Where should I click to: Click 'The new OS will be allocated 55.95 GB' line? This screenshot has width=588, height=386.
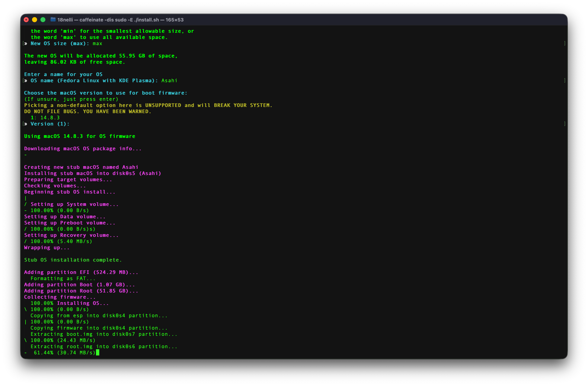pos(101,56)
